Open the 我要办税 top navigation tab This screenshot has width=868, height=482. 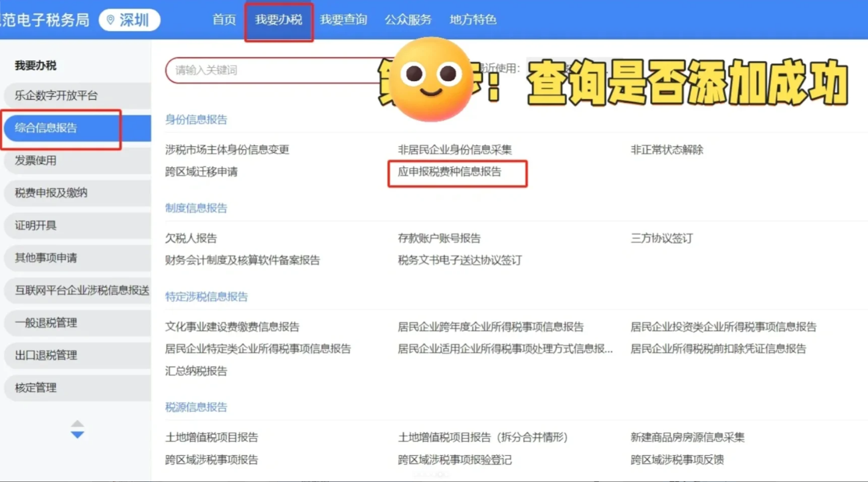(278, 20)
